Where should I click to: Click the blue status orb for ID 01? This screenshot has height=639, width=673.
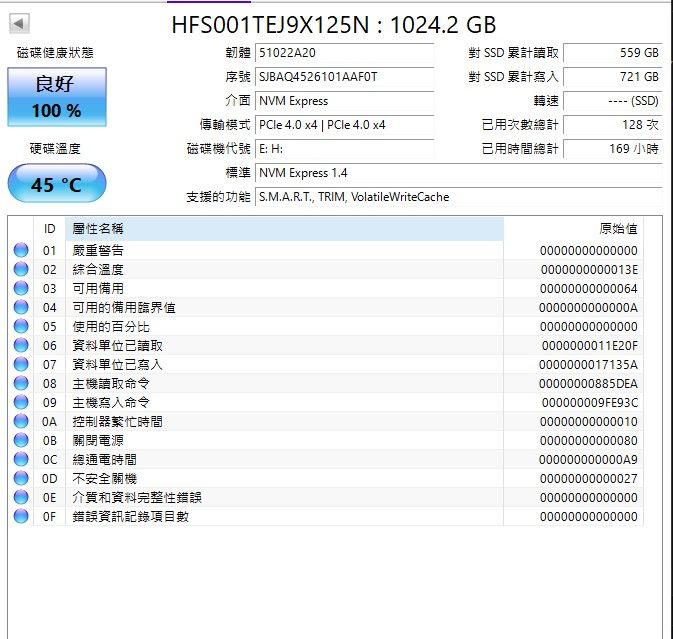click(21, 250)
